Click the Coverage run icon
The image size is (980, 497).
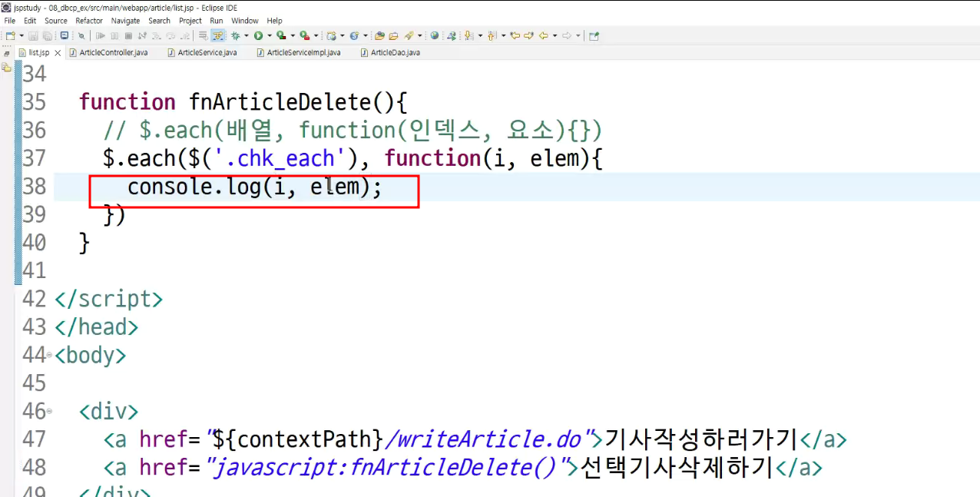click(280, 35)
